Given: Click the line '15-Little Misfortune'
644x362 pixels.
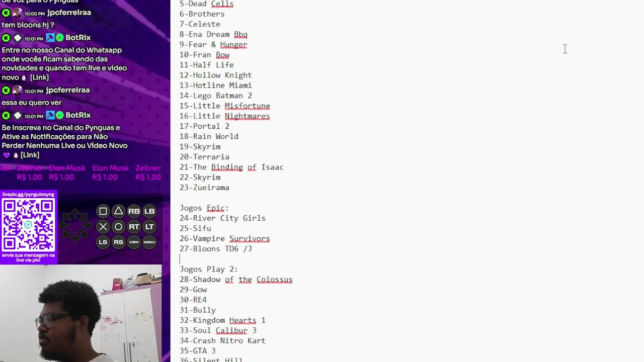Looking at the screenshot, I should pos(224,106).
